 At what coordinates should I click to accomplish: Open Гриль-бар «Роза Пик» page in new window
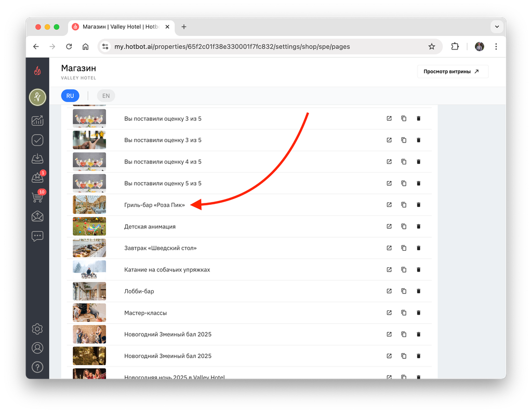click(x=389, y=205)
